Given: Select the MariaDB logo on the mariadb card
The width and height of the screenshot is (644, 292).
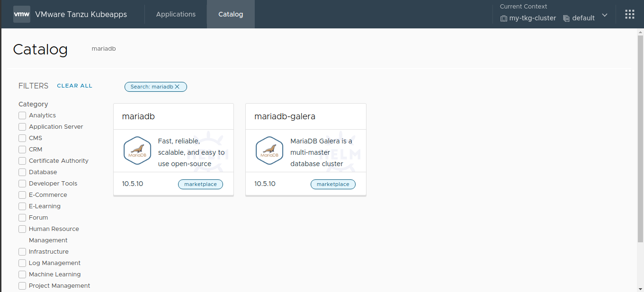Looking at the screenshot, I should point(137,151).
